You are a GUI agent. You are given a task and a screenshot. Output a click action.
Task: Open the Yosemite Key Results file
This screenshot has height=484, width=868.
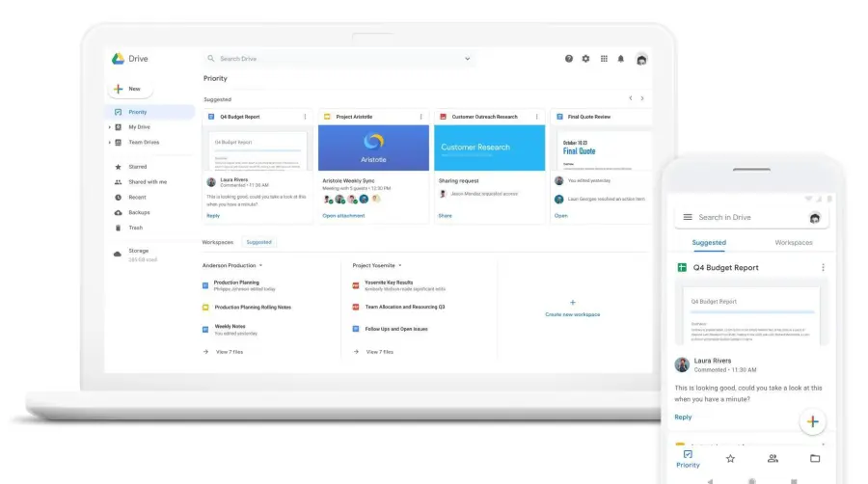pos(389,282)
